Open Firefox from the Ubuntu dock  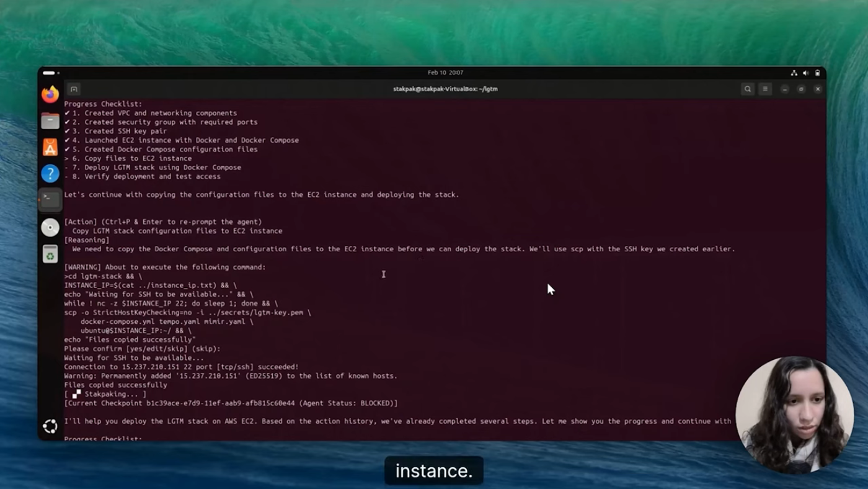click(x=50, y=94)
